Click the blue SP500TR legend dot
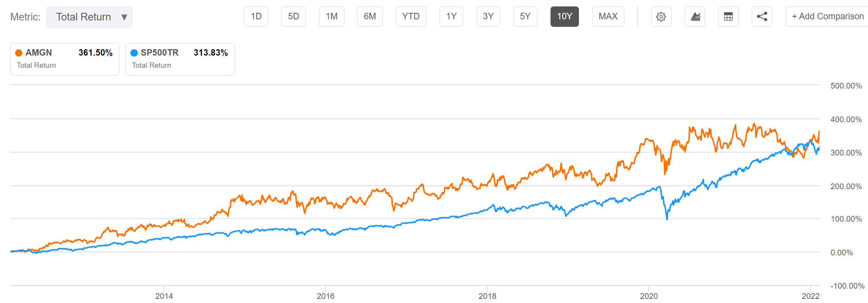The height and width of the screenshot is (303, 868). tap(134, 53)
